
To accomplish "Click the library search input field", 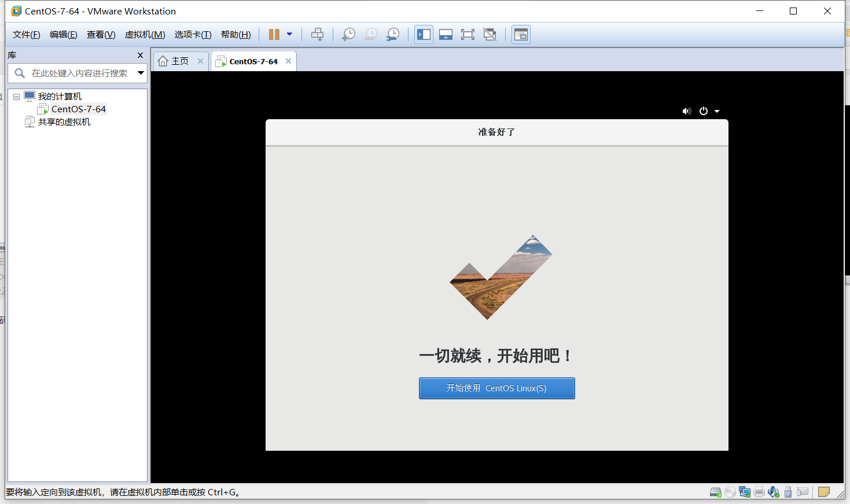I will pyautogui.click(x=80, y=73).
